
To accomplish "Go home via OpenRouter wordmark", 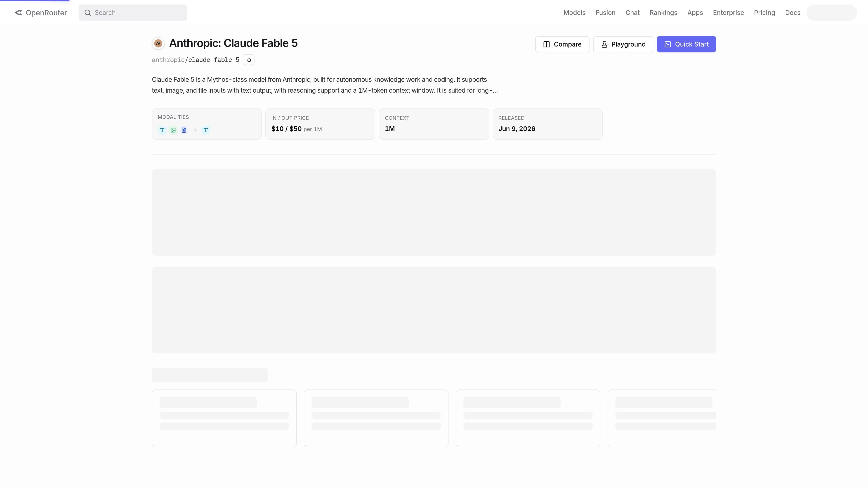I will coord(46,13).
